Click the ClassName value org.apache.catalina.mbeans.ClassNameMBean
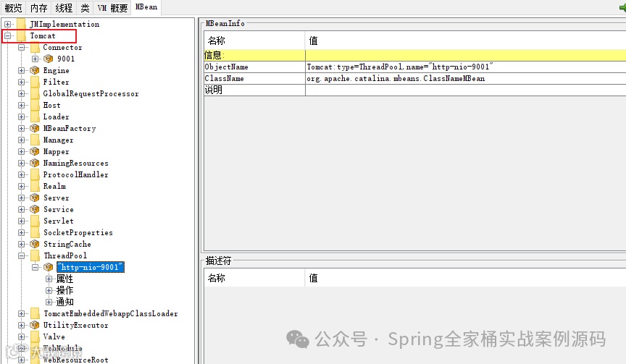 point(396,79)
